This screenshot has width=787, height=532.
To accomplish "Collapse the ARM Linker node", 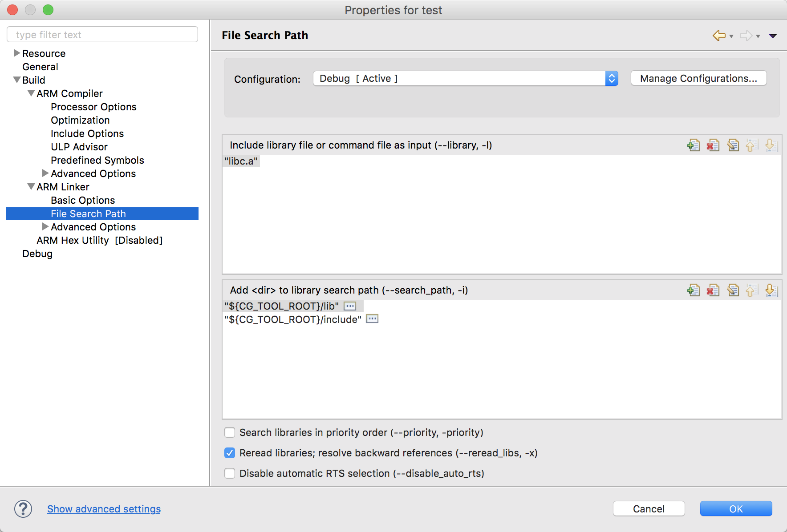I will pyautogui.click(x=31, y=186).
